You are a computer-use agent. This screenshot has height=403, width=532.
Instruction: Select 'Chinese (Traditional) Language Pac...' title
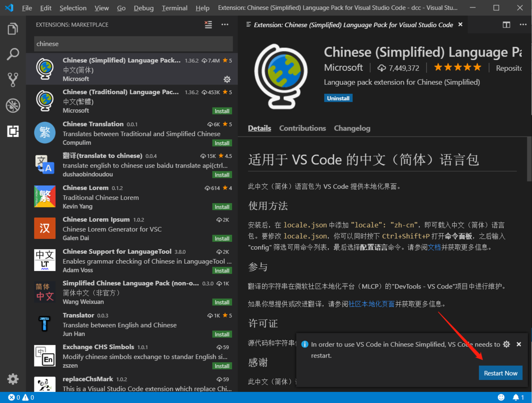tap(121, 92)
